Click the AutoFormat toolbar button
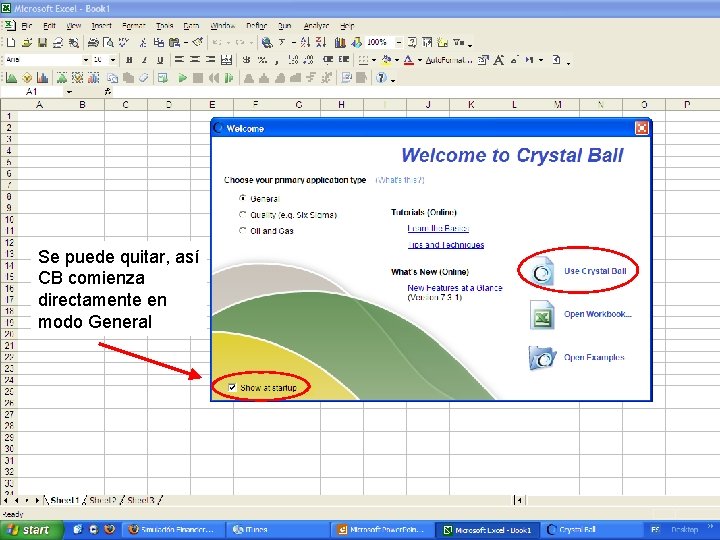Viewport: 720px width, 540px height. coord(449,60)
